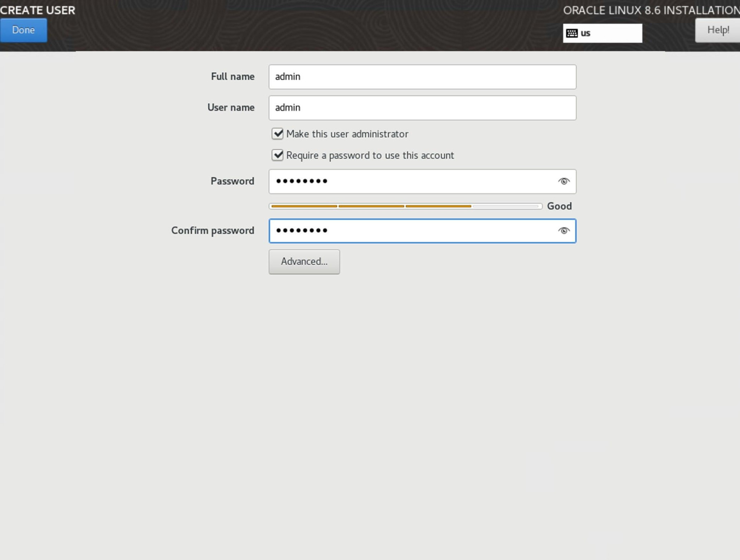Viewport: 740px width, 560px height.
Task: Open the Advanced... settings button
Action: [x=304, y=261]
